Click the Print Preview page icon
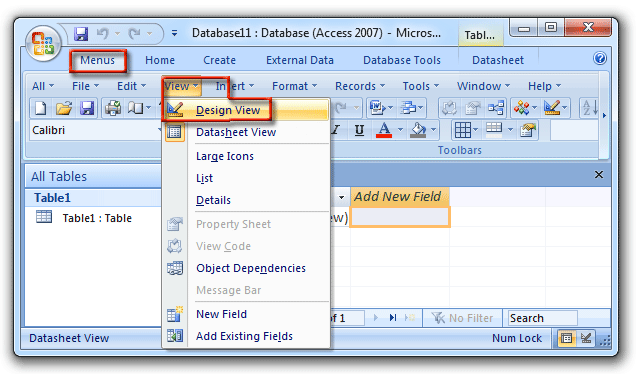The height and width of the screenshot is (374, 638). pyautogui.click(x=135, y=108)
